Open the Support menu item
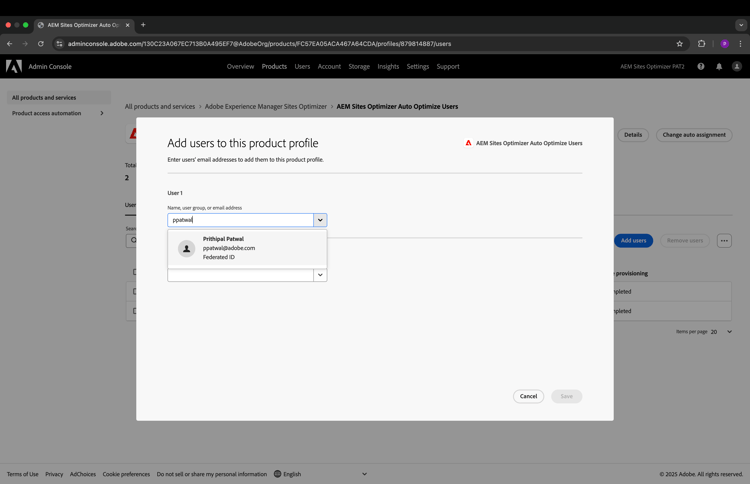 [x=448, y=66]
